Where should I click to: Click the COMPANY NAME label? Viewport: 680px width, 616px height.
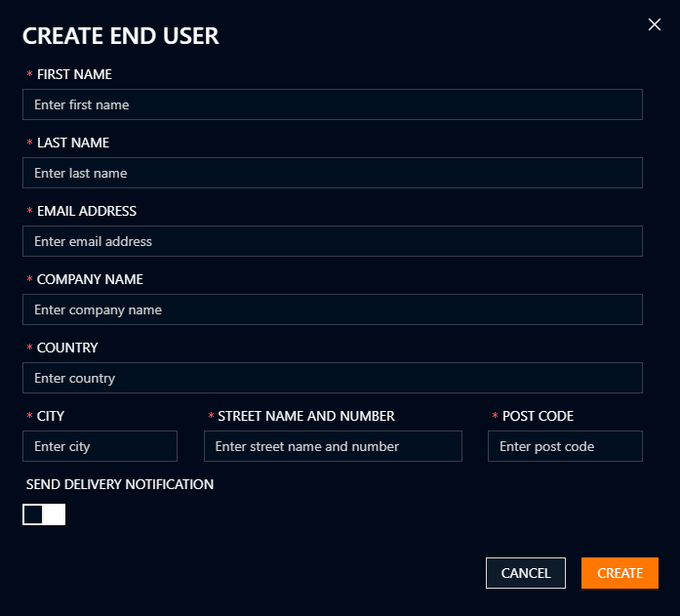pos(90,279)
